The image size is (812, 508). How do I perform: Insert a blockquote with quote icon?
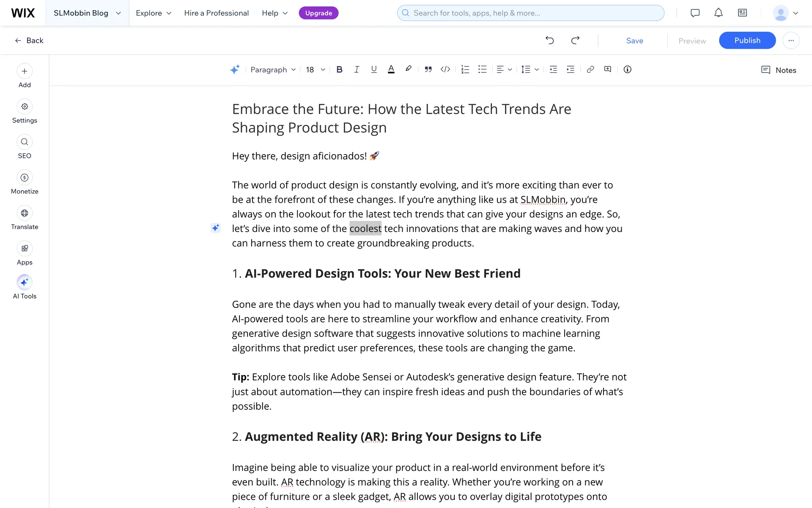coord(428,69)
